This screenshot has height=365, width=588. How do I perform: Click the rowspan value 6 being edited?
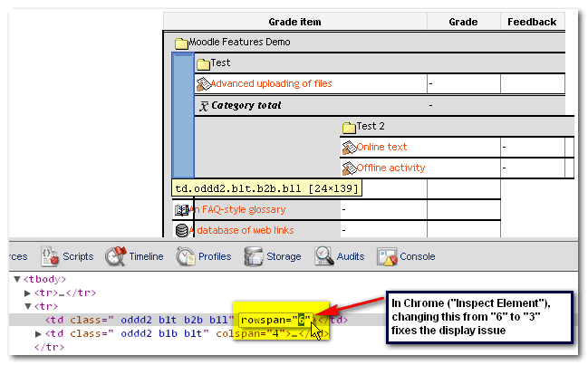pyautogui.click(x=301, y=320)
